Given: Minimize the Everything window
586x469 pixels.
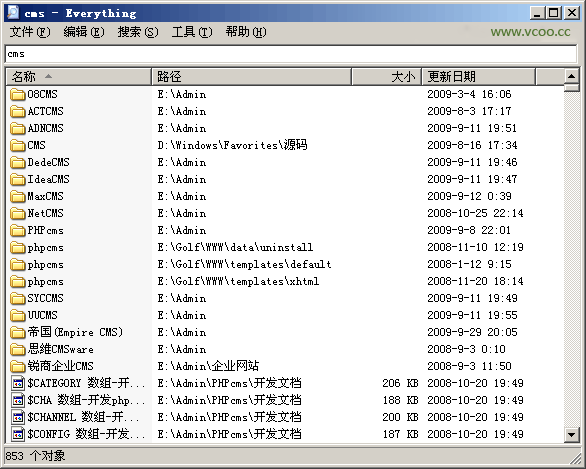Looking at the screenshot, I should 537,13.
